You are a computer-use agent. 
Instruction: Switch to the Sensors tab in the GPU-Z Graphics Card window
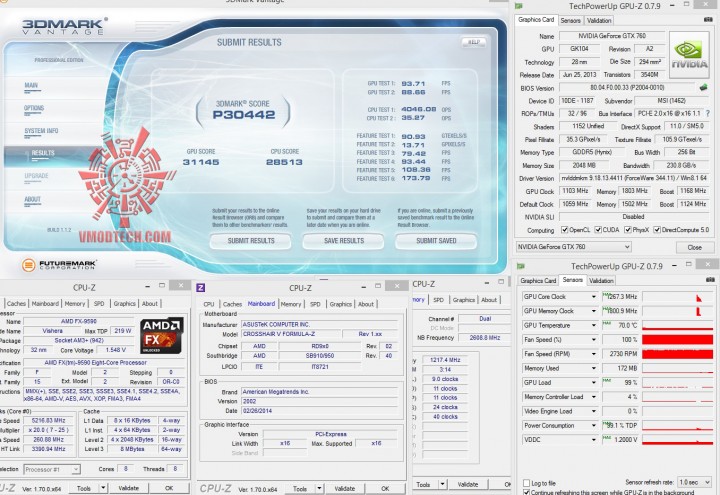pos(571,21)
